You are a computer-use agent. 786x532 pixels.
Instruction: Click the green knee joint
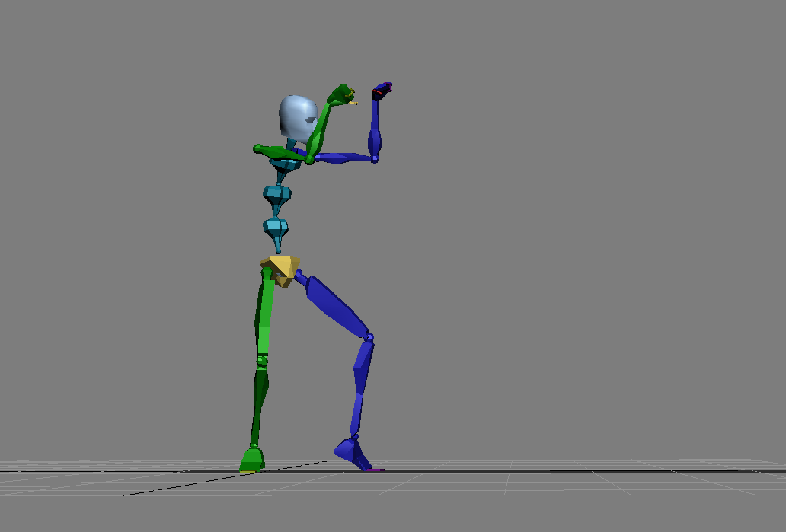point(262,358)
